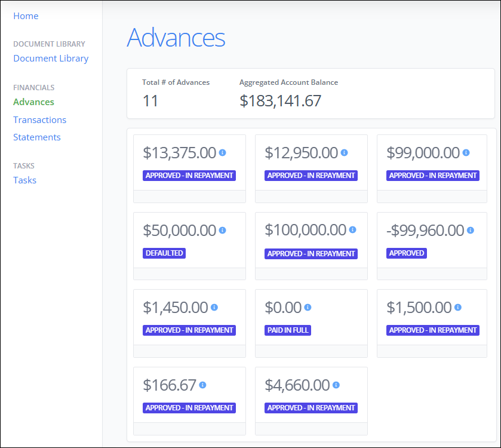501x448 pixels.
Task: Select Advances in Financials menu
Action: coord(33,102)
